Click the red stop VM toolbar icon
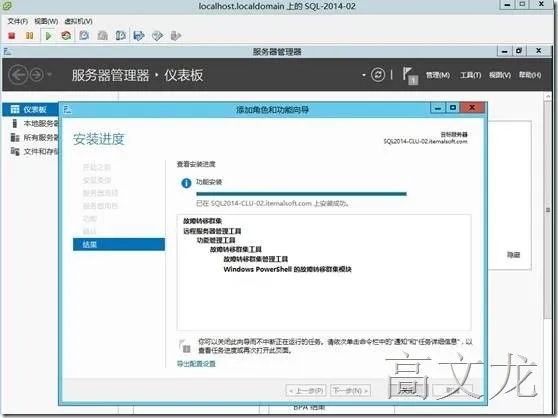The height and width of the screenshot is (418, 558). [x=12, y=36]
